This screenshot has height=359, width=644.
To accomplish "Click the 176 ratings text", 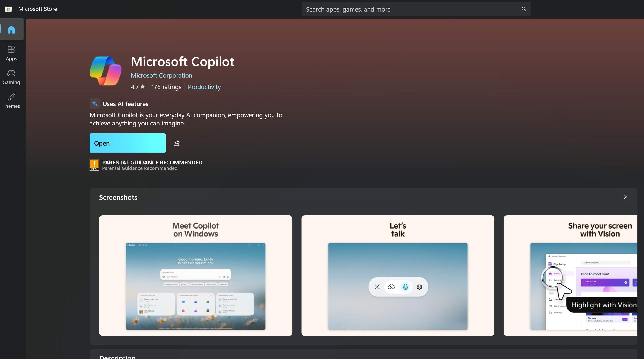I will 166,87.
